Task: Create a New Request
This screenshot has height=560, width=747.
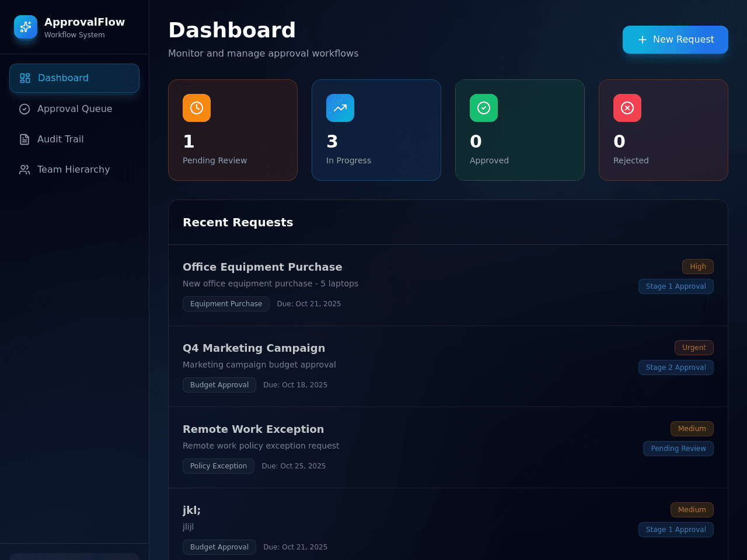Action: click(x=675, y=40)
